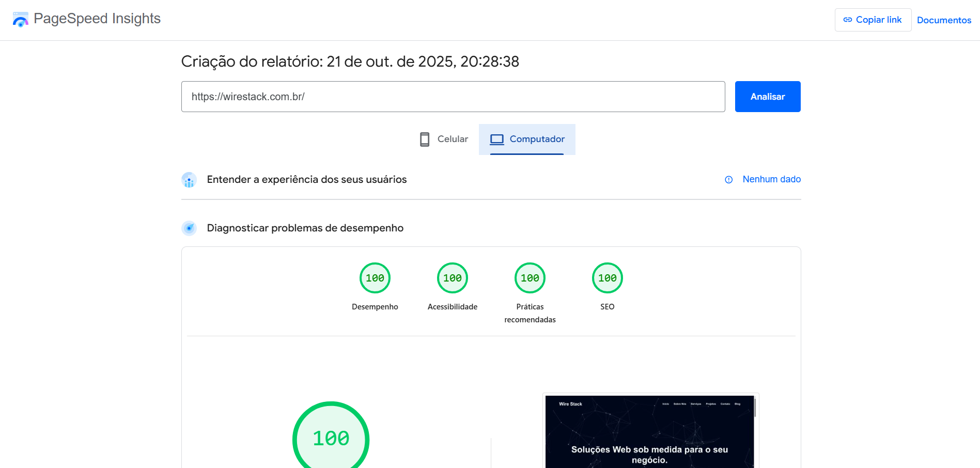Click the Analisar button
Image resolution: width=980 pixels, height=468 pixels.
pyautogui.click(x=768, y=97)
